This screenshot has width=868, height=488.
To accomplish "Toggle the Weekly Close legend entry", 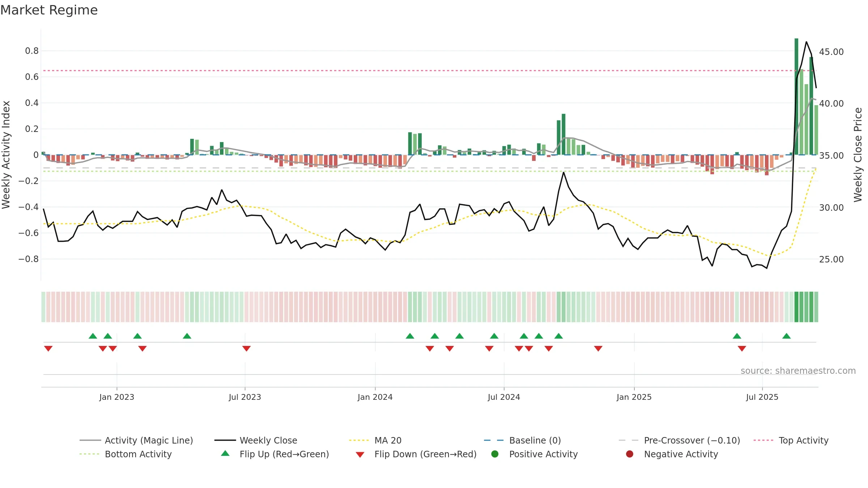I will 256,440.
